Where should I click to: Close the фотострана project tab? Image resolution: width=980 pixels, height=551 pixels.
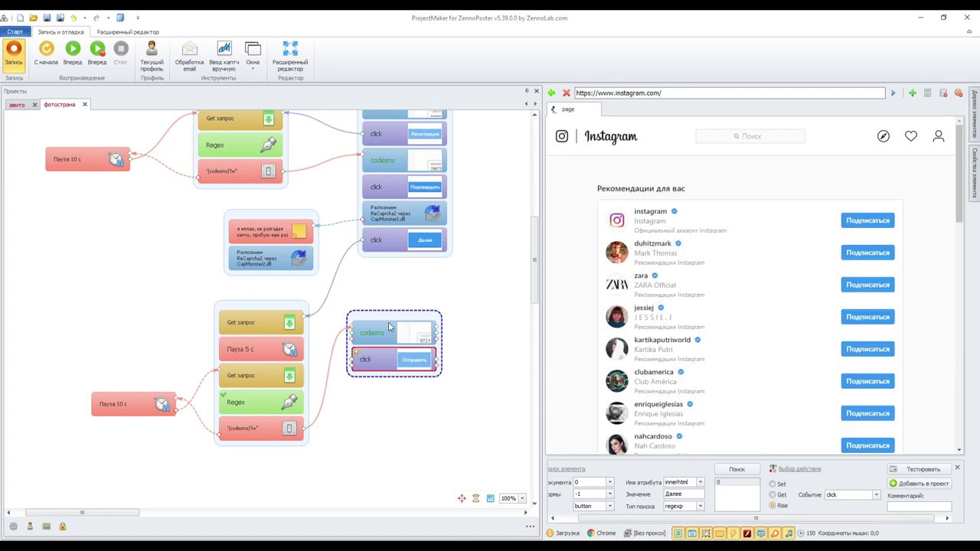[85, 105]
